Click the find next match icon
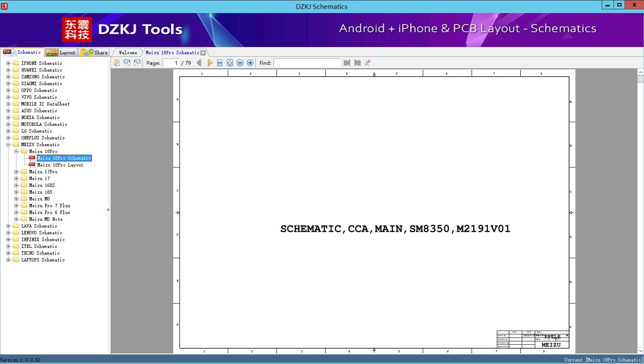 tap(357, 63)
